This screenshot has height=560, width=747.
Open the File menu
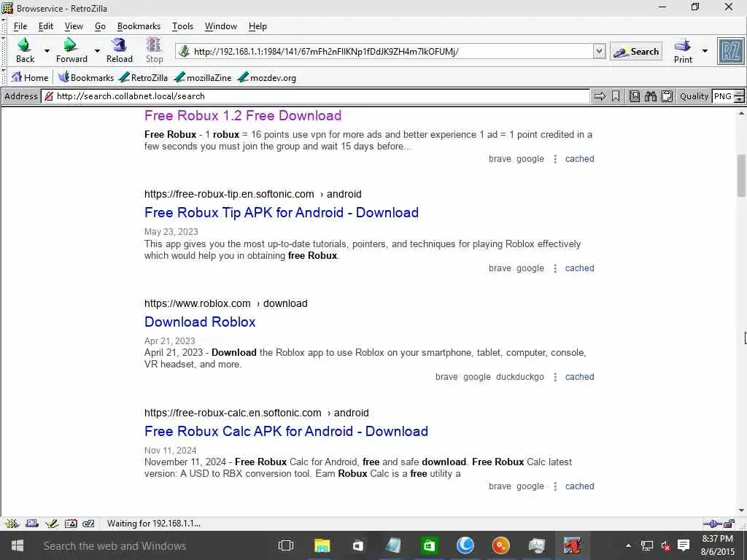[x=20, y=26]
